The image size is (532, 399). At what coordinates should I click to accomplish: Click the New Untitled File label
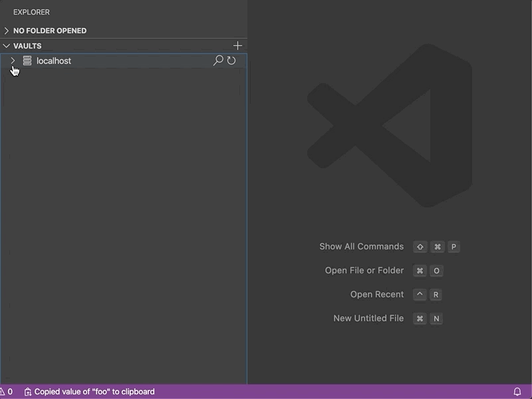[368, 319]
